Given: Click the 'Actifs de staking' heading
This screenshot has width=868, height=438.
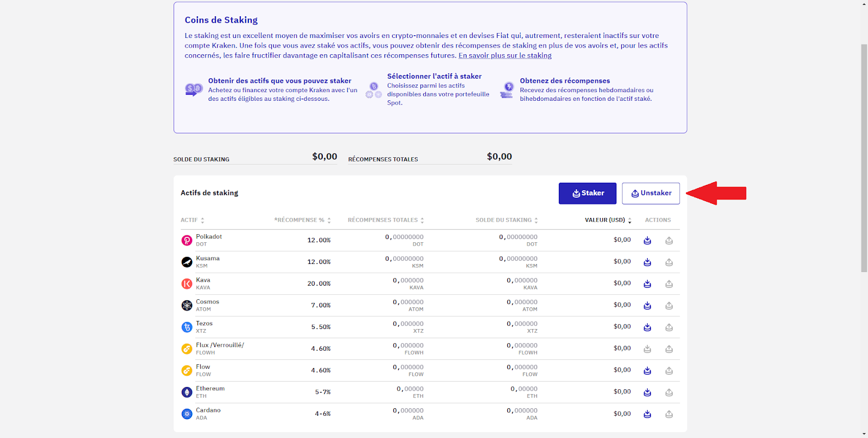Looking at the screenshot, I should [209, 193].
